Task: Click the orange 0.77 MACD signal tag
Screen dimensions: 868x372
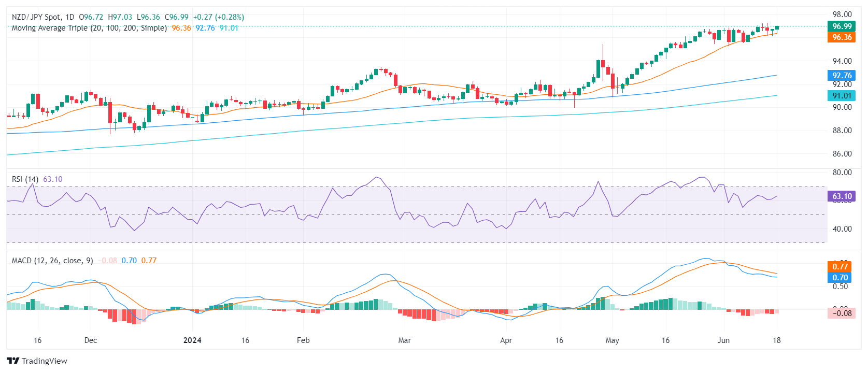Action: point(839,267)
